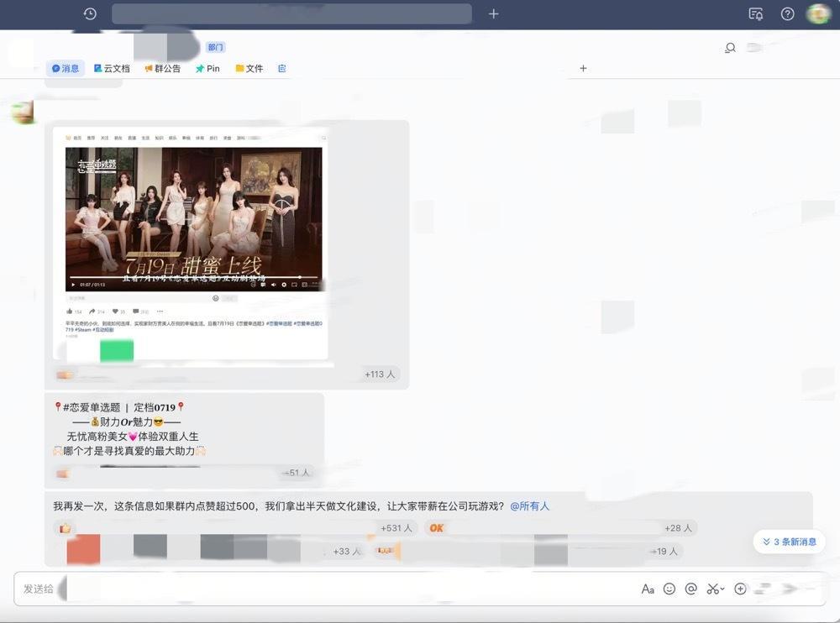This screenshot has height=623, width=840.
Task: Click the #恋爱单选题 message text
Action: [92, 408]
